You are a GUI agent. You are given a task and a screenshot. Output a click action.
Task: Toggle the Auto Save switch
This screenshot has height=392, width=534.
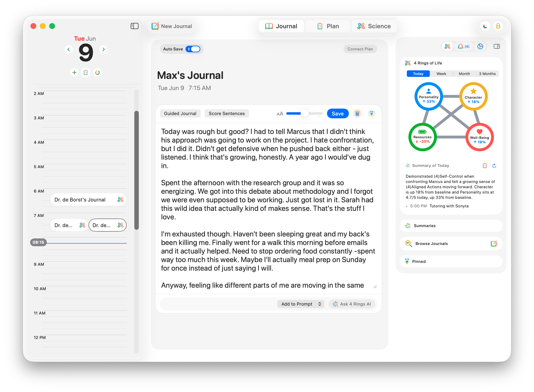(193, 49)
